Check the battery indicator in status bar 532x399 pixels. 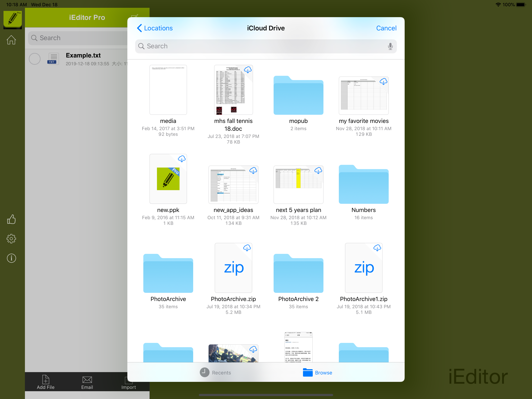[x=521, y=4]
